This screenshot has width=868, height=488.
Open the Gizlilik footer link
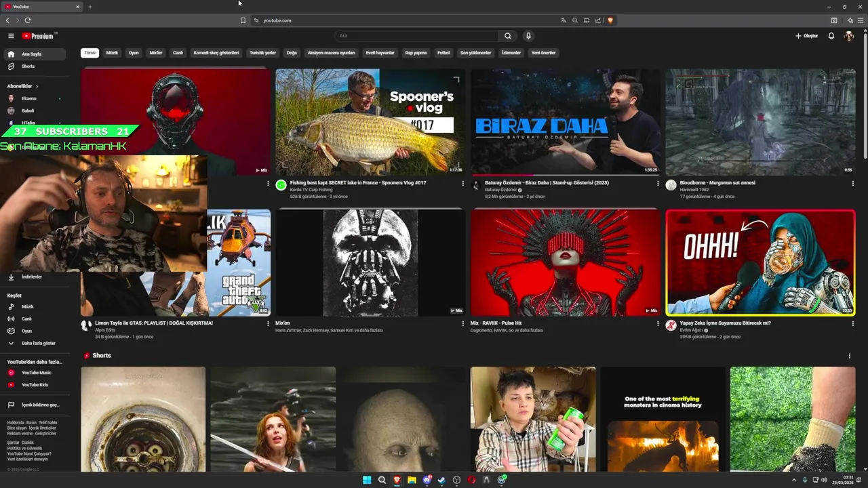tap(27, 443)
